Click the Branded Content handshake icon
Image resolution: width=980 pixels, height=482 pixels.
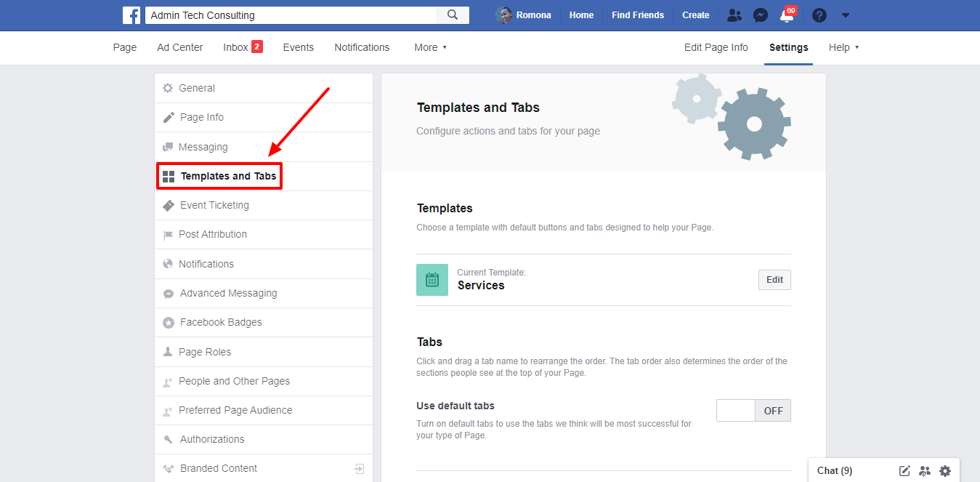tap(169, 469)
